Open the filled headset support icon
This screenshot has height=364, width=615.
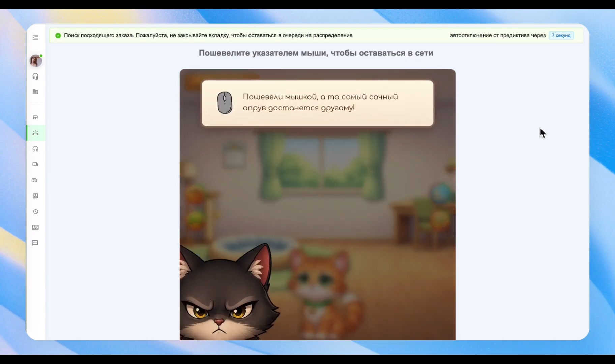click(x=35, y=77)
